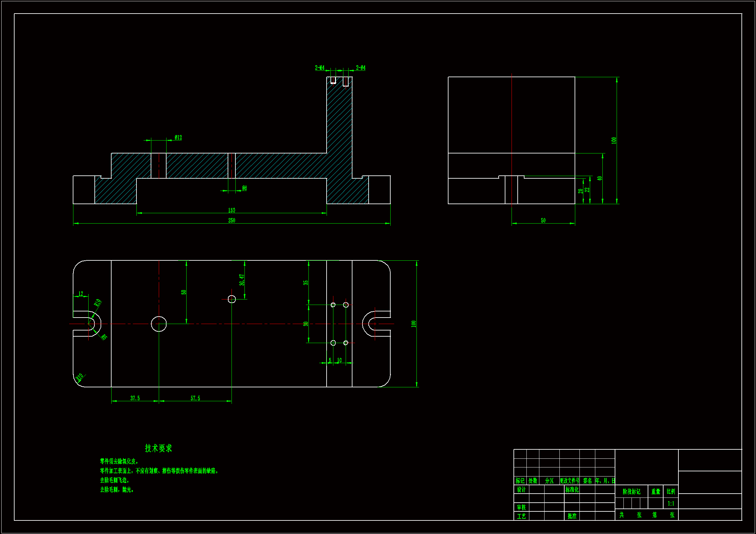Click the 150 dimension in the section view
Viewport: 756px width, 534px height.
232,210
